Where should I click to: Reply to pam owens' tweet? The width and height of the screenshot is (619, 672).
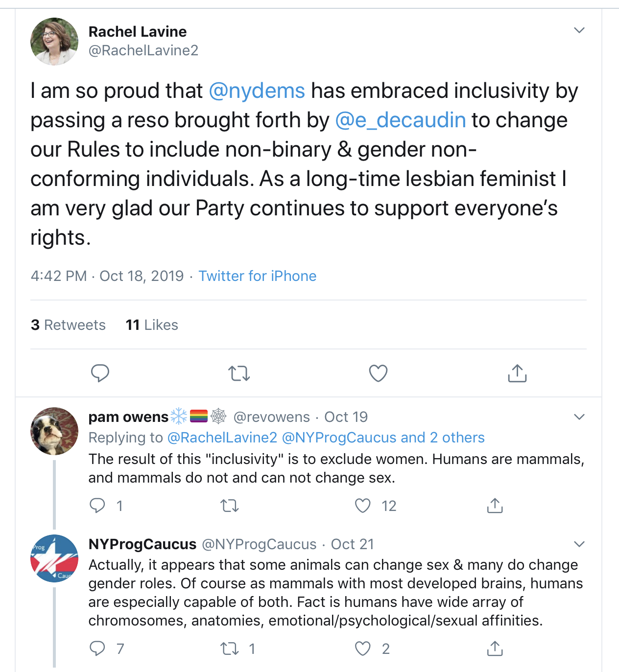[x=97, y=506]
